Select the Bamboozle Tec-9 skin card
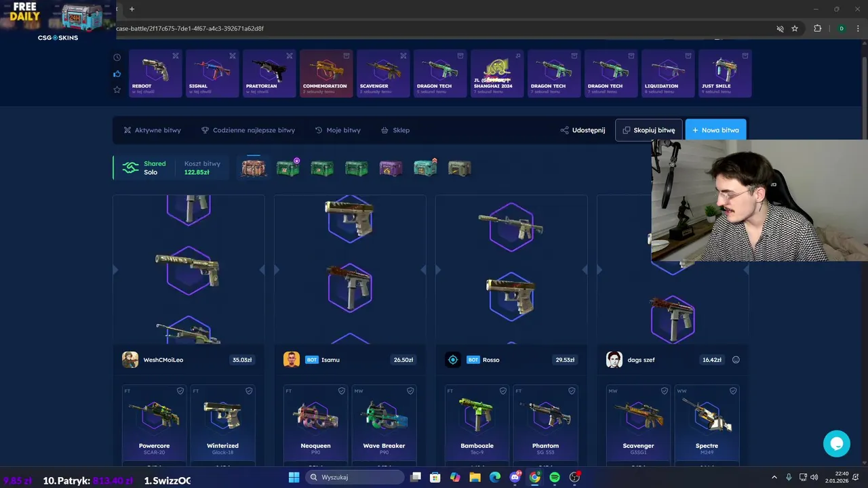Screen dimensions: 868x488 [477, 426]
